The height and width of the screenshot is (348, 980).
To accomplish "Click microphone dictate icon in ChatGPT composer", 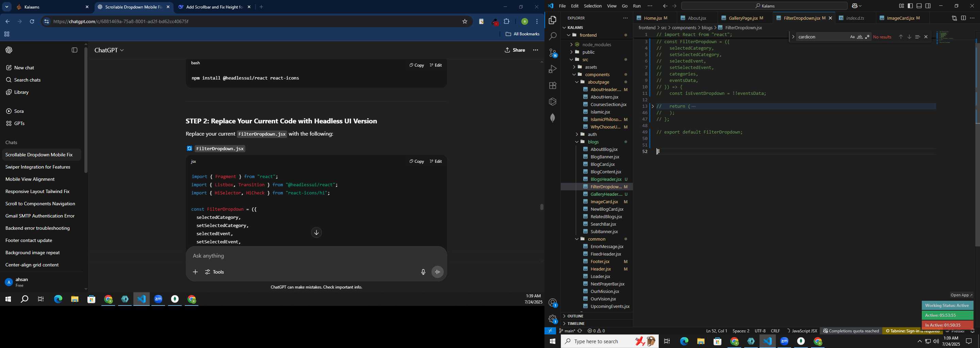I will 423,272.
